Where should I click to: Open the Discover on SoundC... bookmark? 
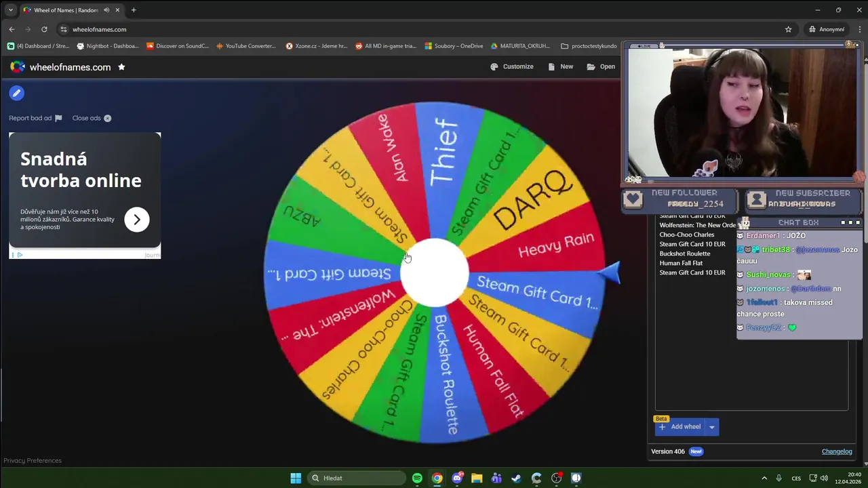(x=178, y=46)
